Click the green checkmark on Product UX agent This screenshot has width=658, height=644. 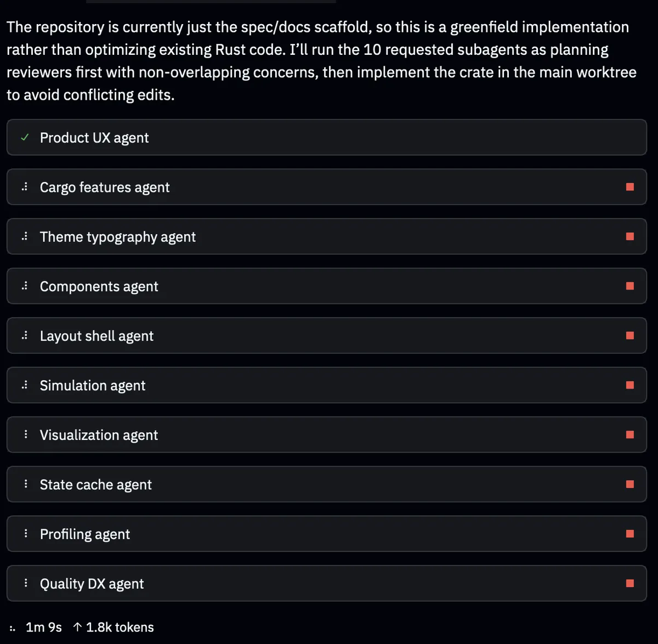tap(25, 138)
